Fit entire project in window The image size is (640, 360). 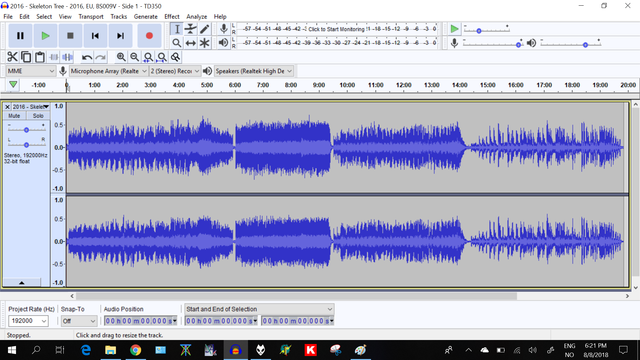[162, 57]
